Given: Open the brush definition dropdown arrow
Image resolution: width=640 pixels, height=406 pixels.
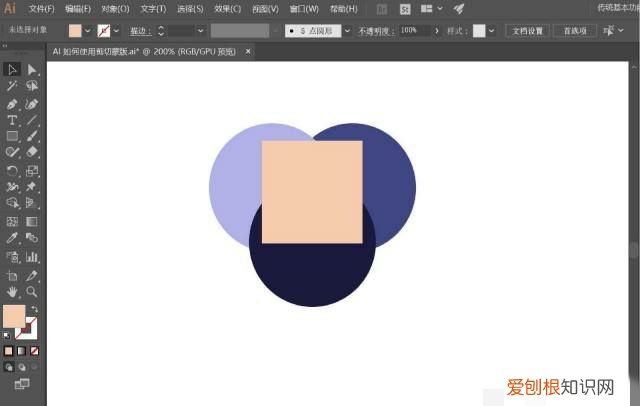Looking at the screenshot, I should coord(347,31).
